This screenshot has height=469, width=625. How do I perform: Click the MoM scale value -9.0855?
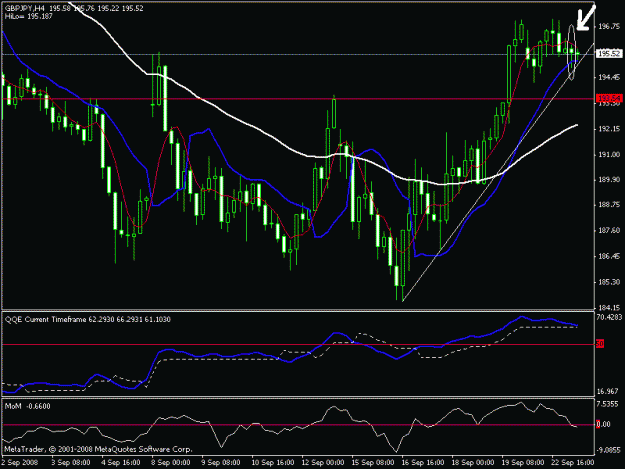[x=609, y=449]
